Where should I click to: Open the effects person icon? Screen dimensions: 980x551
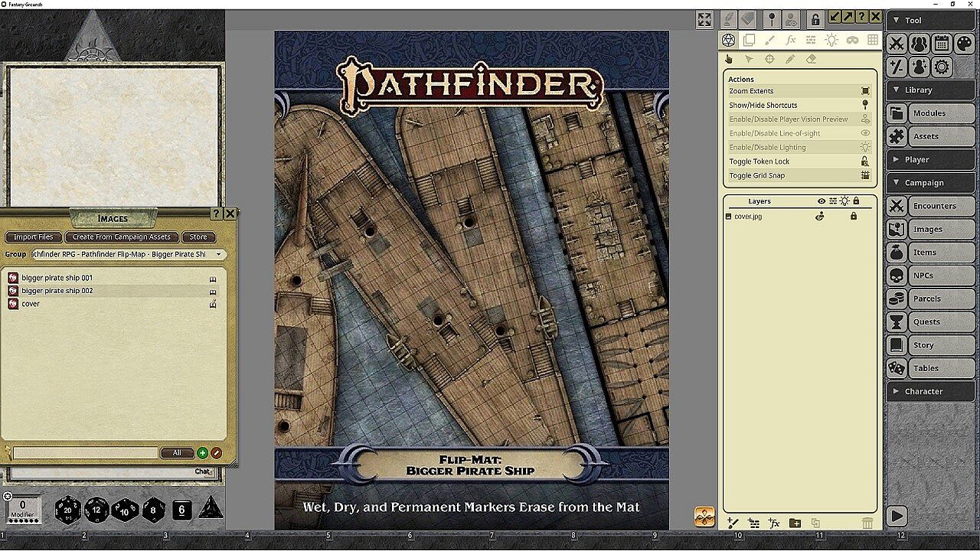coord(920,67)
